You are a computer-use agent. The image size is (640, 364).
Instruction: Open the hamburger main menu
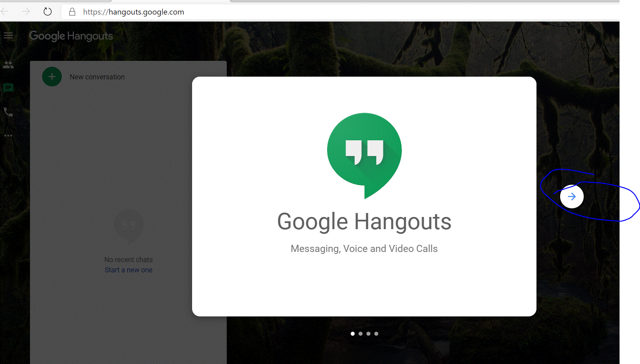(8, 36)
